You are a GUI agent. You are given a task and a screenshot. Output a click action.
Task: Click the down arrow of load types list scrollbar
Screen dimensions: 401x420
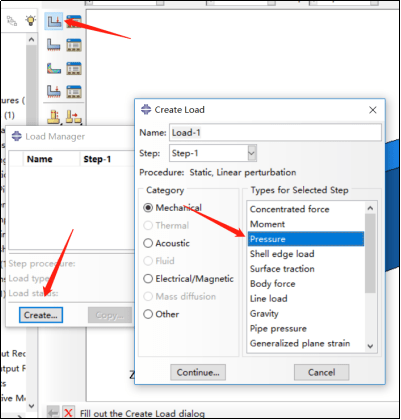[370, 346]
